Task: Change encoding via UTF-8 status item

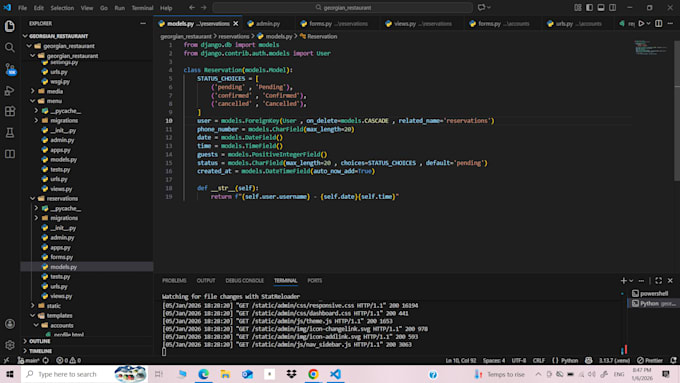Action: pos(519,360)
